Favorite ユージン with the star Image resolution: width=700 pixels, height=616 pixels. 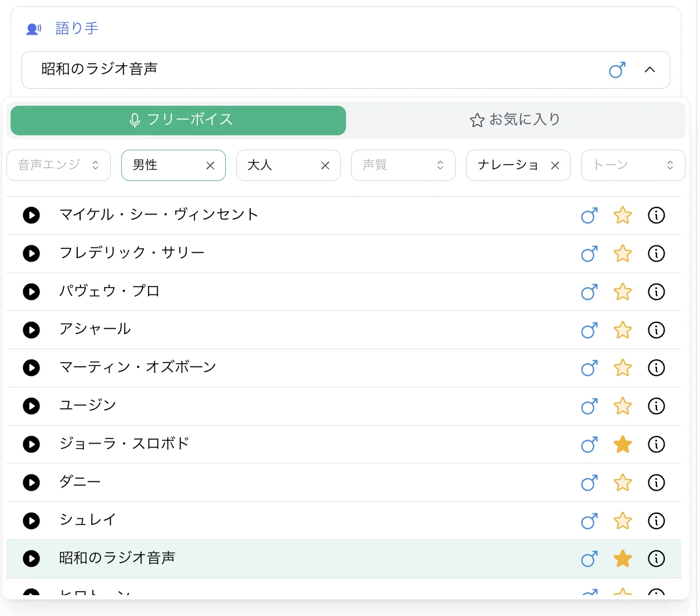623,406
